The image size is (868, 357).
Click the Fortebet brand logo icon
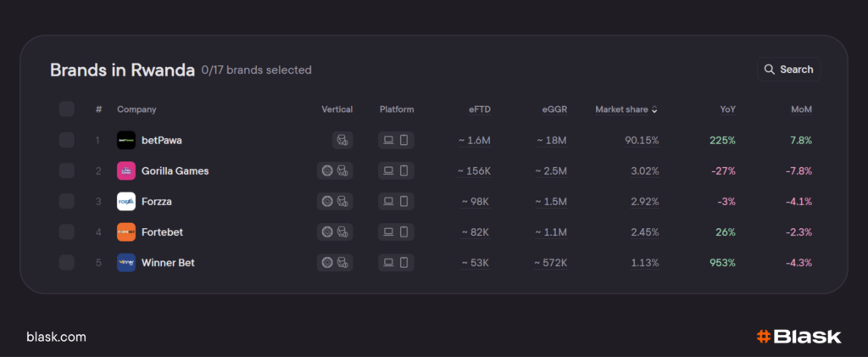(126, 231)
